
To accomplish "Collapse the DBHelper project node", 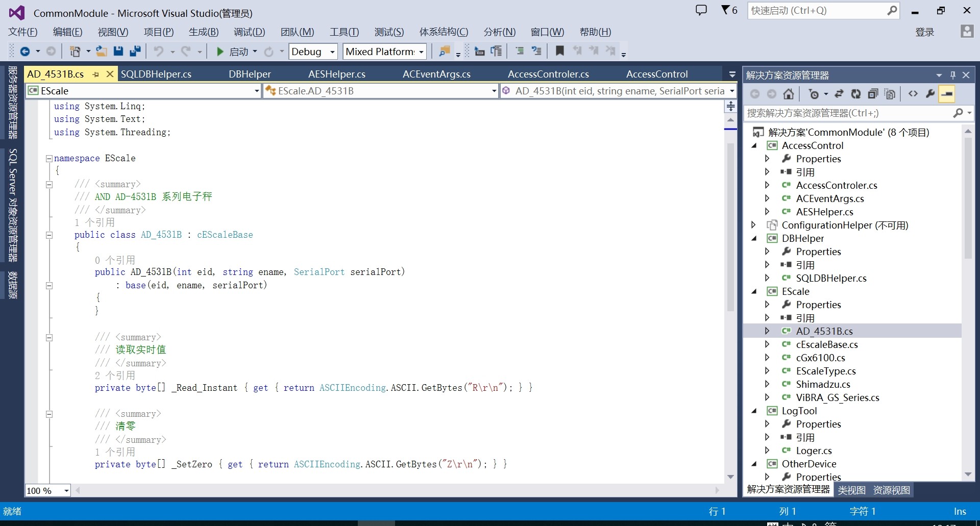I will click(x=754, y=238).
